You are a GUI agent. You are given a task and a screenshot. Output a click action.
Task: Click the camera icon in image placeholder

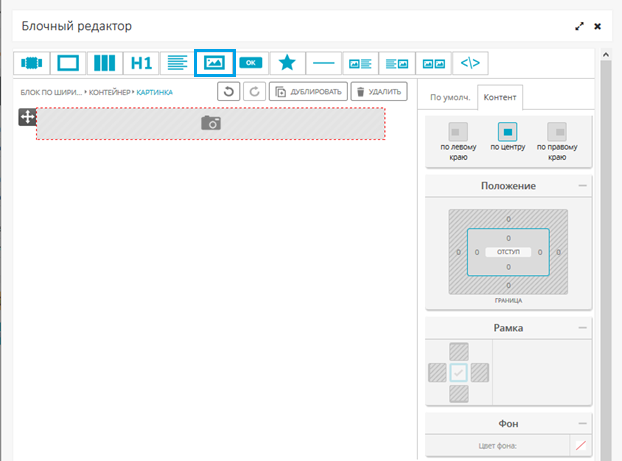(211, 123)
